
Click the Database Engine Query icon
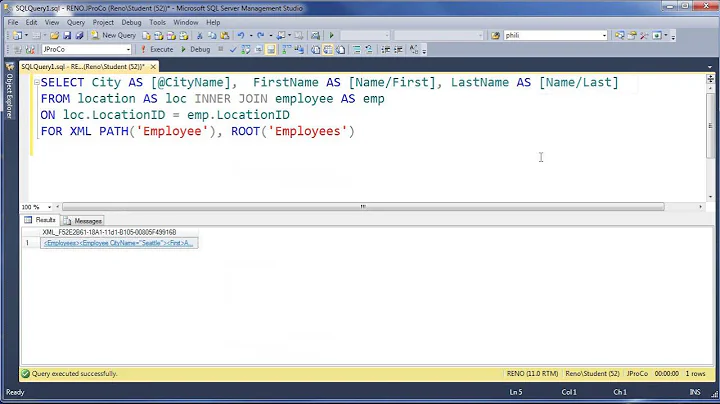click(x=146, y=35)
